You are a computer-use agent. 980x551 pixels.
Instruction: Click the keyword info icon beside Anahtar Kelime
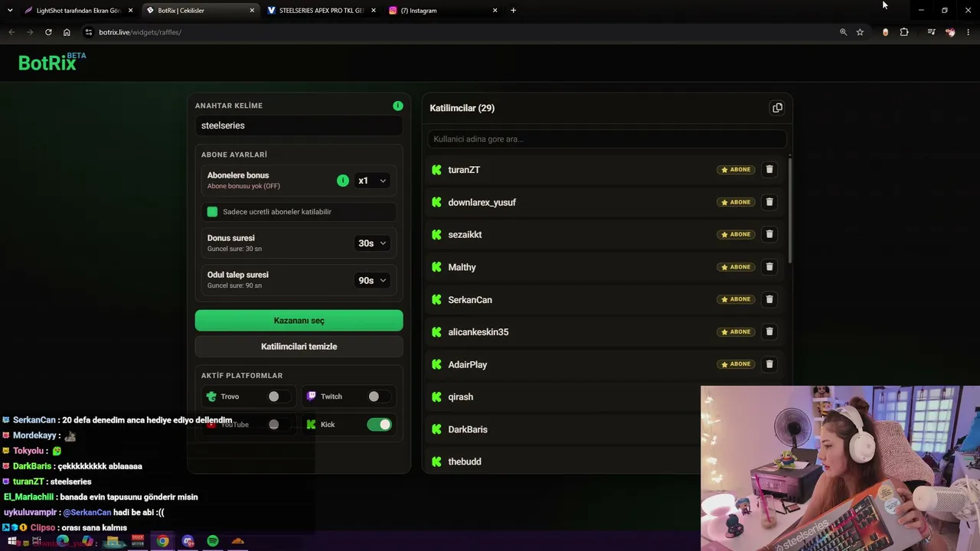(x=398, y=106)
